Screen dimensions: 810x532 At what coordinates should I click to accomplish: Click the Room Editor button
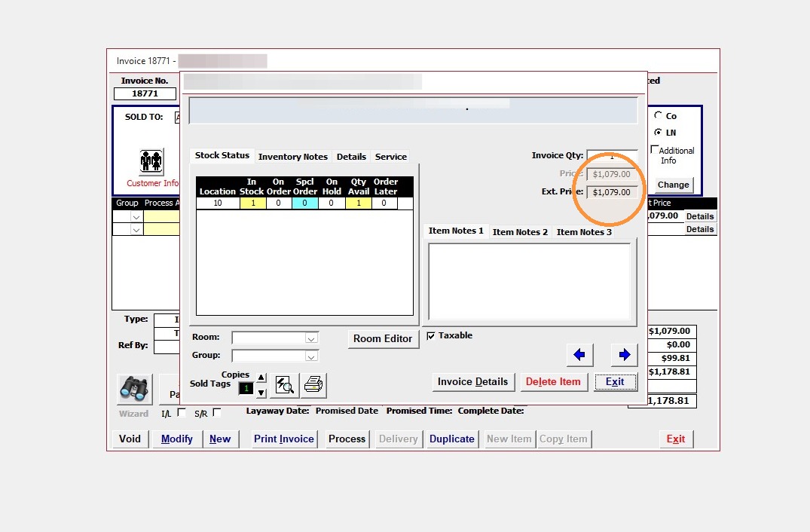(x=383, y=339)
